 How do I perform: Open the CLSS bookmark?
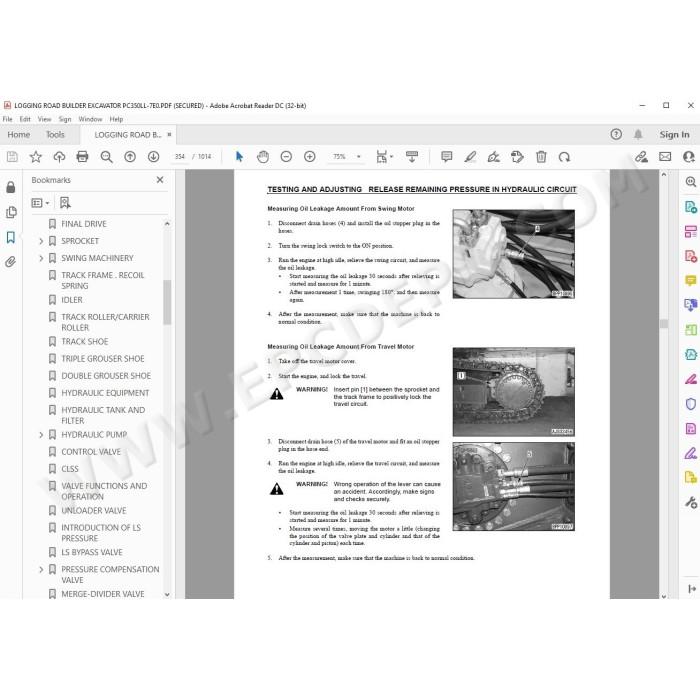(x=70, y=469)
